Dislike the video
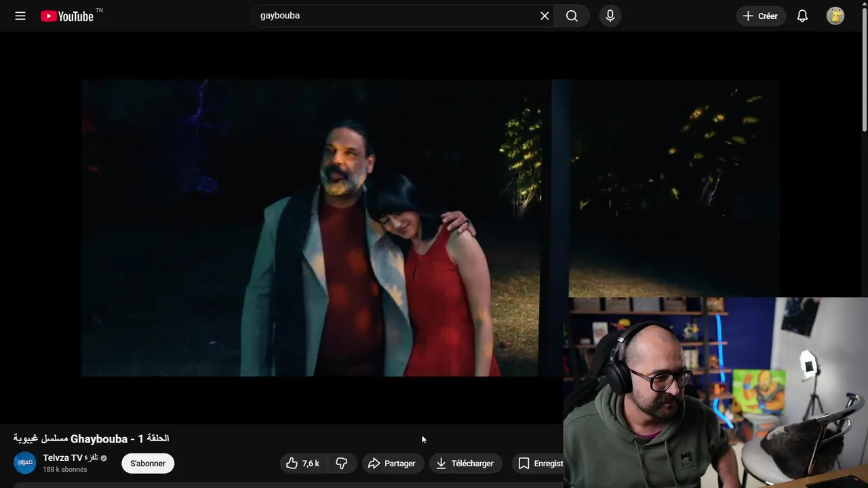The image size is (868, 488). pyautogui.click(x=342, y=464)
